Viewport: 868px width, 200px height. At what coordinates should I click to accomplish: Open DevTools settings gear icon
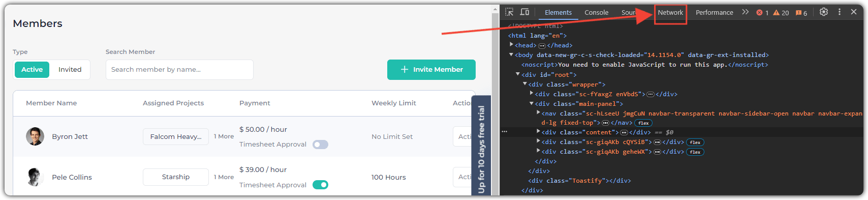pos(824,12)
